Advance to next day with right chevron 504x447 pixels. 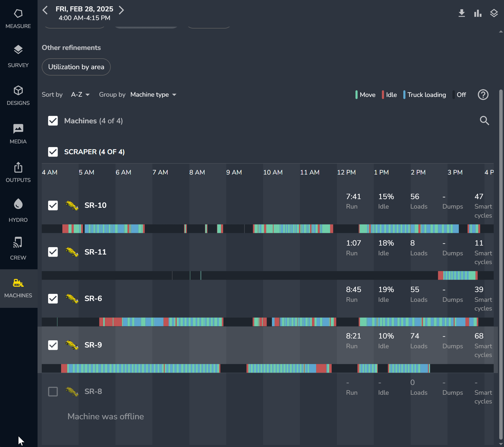(x=121, y=10)
